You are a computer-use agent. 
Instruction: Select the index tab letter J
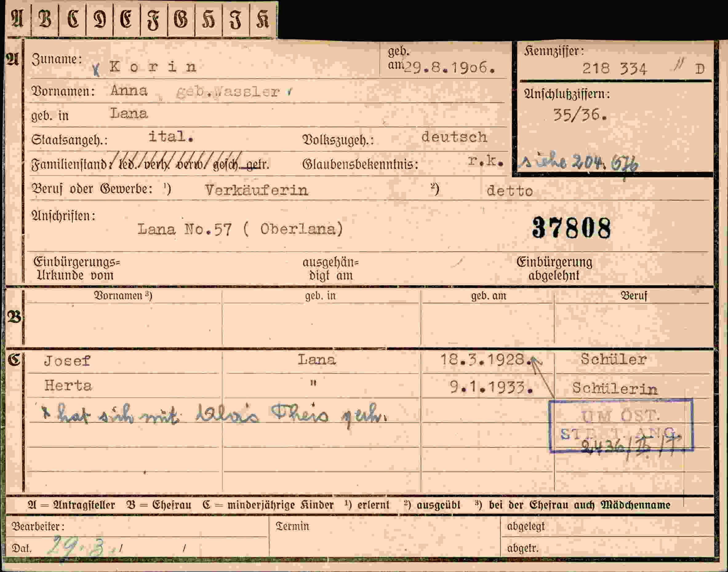(x=236, y=20)
